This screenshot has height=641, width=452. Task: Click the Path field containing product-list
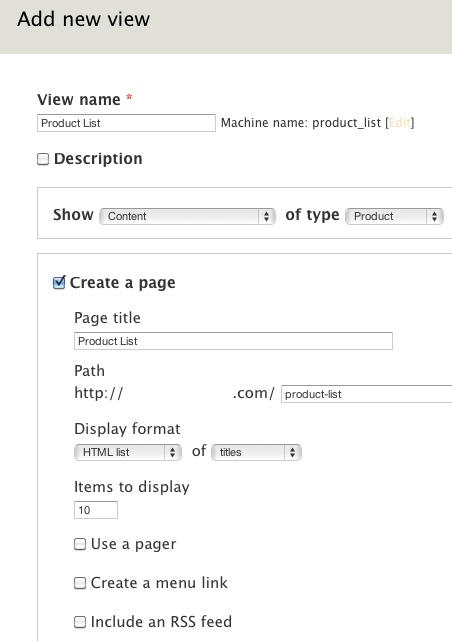[x=366, y=394]
